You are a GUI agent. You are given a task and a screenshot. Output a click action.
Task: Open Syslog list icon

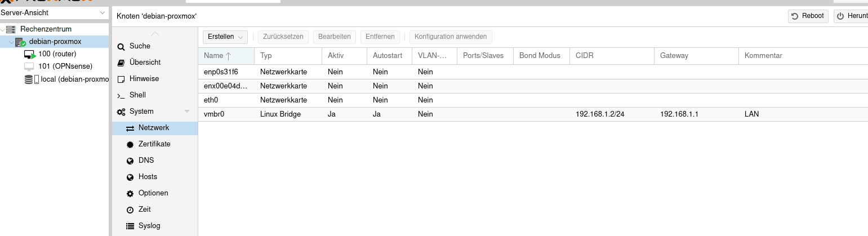tap(130, 226)
